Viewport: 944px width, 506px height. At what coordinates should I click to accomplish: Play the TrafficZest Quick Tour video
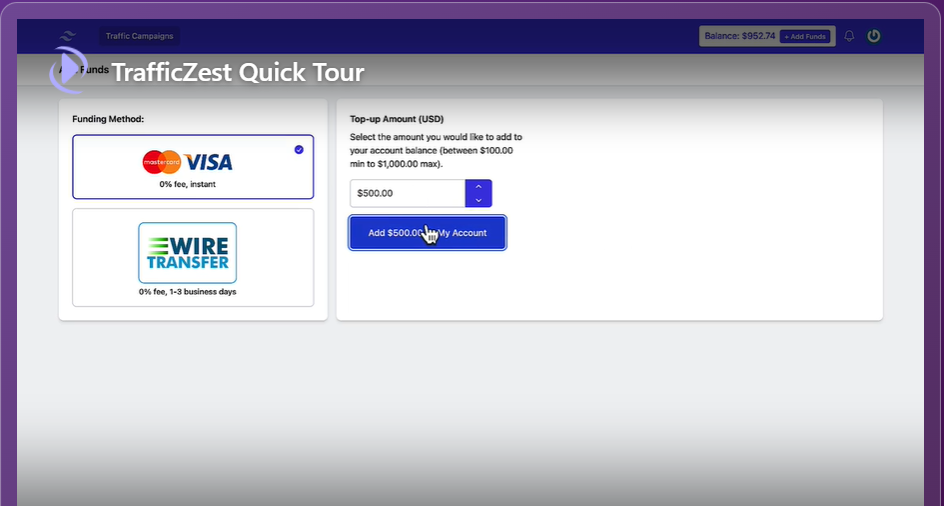click(68, 69)
